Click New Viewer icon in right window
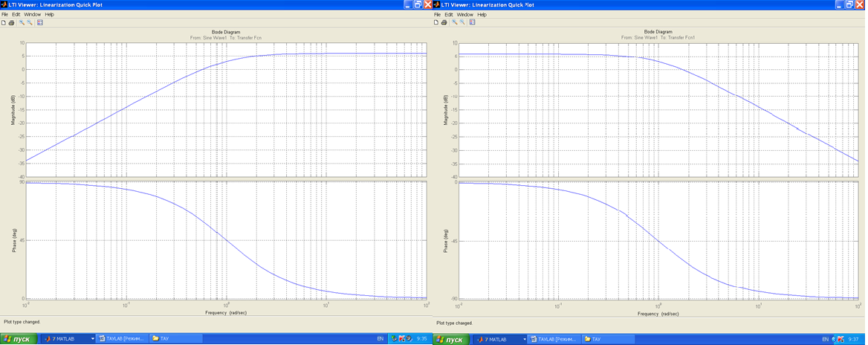The width and height of the screenshot is (868, 345). [x=436, y=22]
